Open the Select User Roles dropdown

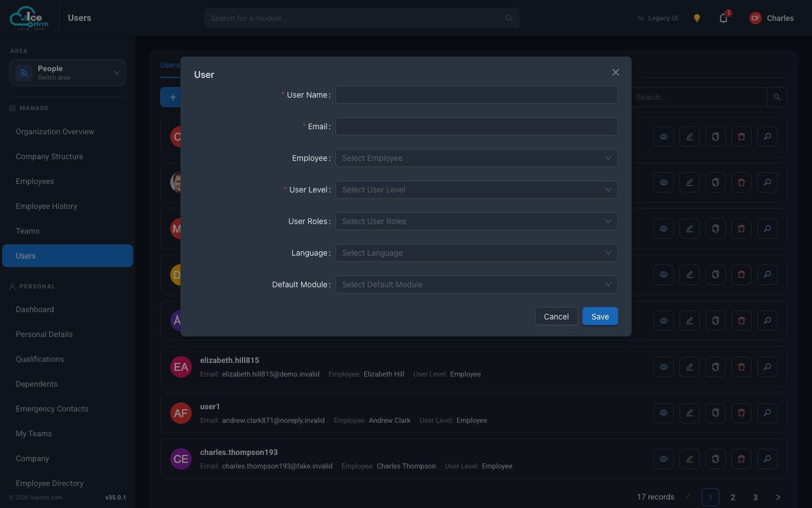(x=476, y=221)
